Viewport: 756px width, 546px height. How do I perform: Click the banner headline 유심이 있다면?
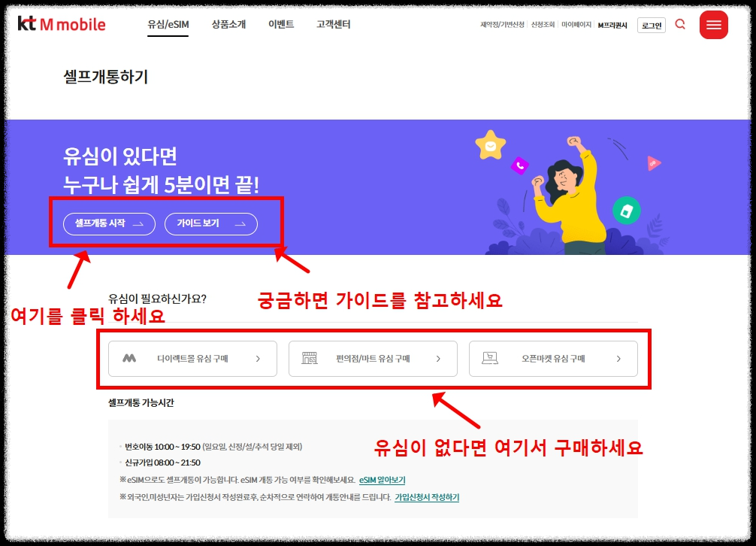120,156
